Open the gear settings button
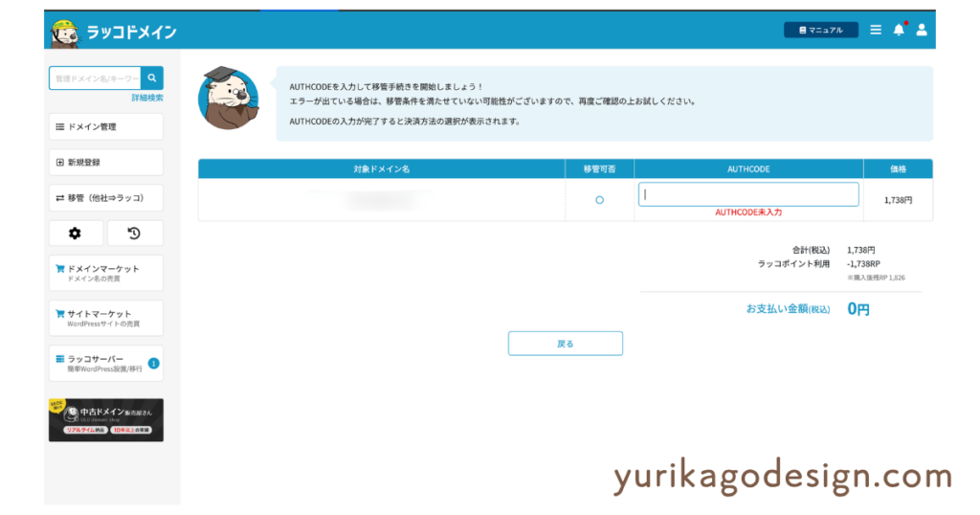Screen dimensions: 980x515 point(76,234)
